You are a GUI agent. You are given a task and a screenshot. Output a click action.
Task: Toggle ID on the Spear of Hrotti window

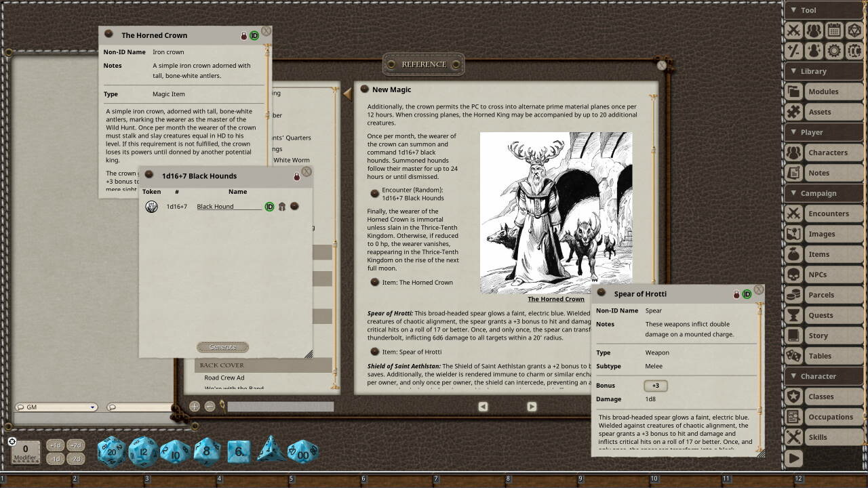click(x=748, y=293)
